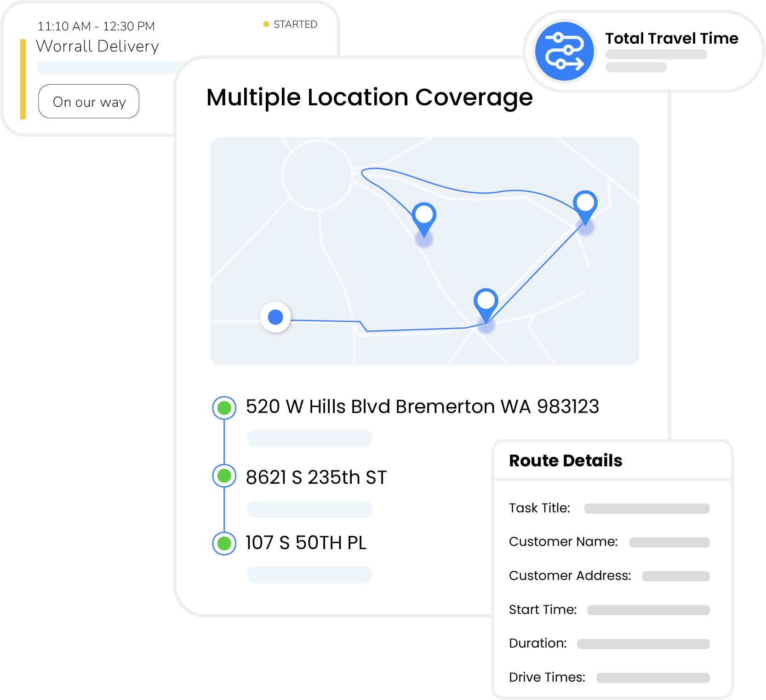Click the blue current-location dot on map
The height and width of the screenshot is (700, 766).
[x=275, y=317]
